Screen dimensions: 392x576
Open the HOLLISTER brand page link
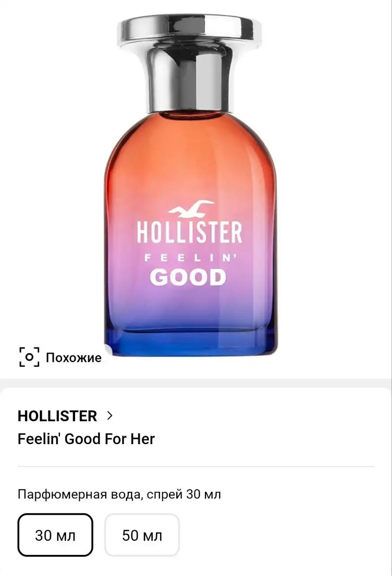pyautogui.click(x=57, y=416)
